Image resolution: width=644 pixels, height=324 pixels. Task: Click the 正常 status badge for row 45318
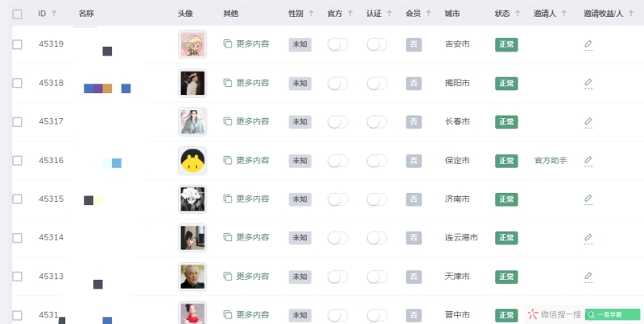pyautogui.click(x=506, y=83)
